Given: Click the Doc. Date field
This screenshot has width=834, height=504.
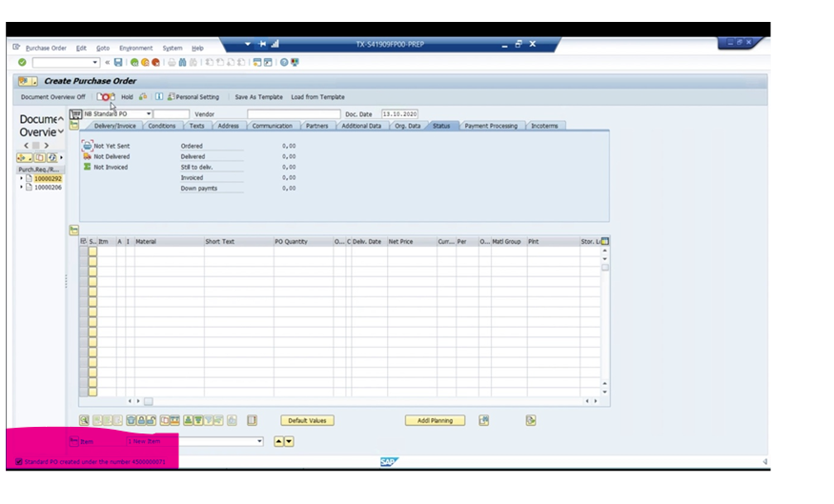Looking at the screenshot, I should [x=399, y=114].
